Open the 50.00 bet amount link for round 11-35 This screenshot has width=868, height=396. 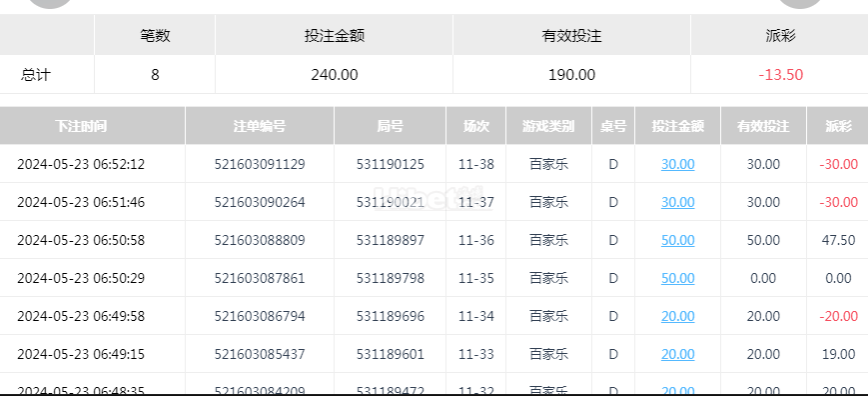(677, 278)
